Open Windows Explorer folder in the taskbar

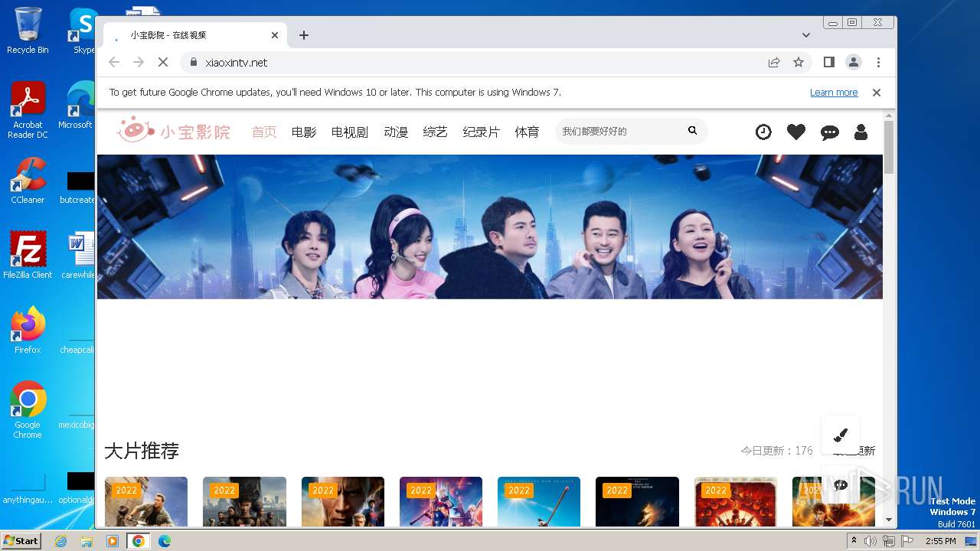point(87,541)
